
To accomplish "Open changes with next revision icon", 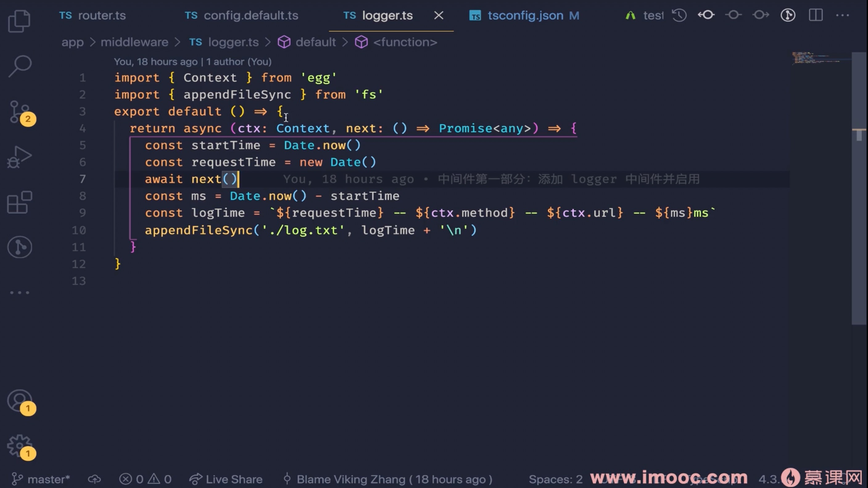I will tap(761, 15).
